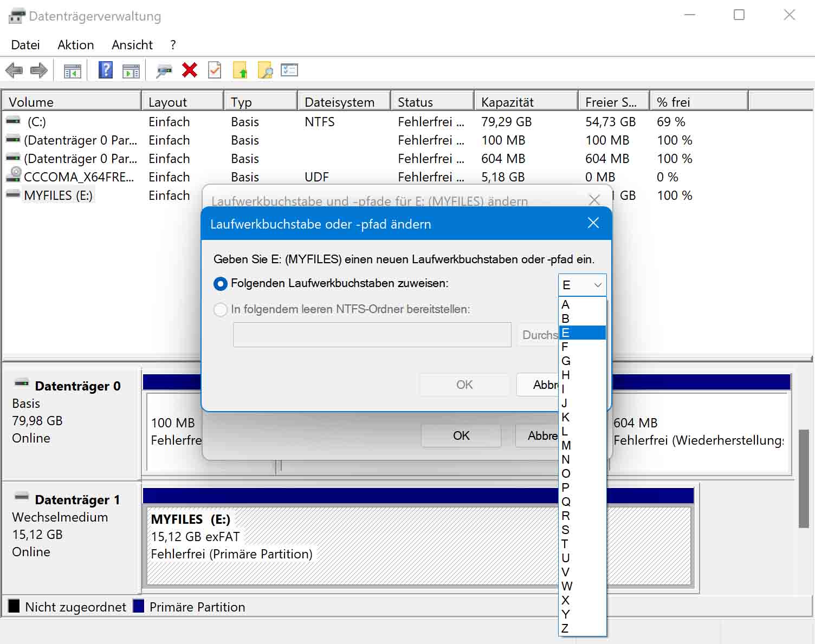Screen dimensions: 815x644
Task: Collapse the drive letter combo box showing E
Action: [582, 285]
